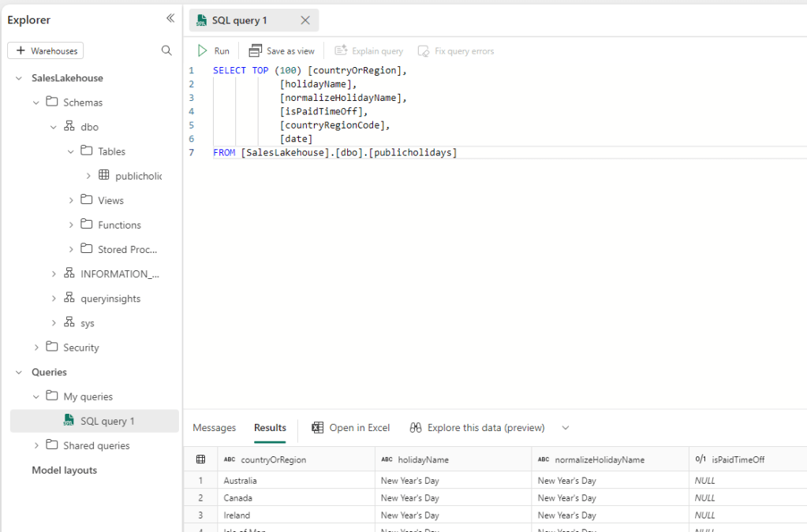Viewport: 807px width, 532px height.
Task: Select the publicholidays table icon
Action: pos(104,176)
